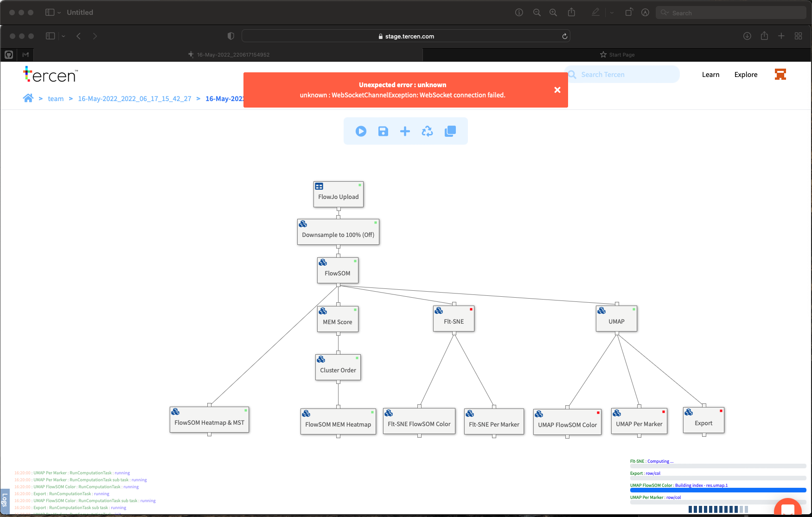Open the sidebar view options chevron

64,36
